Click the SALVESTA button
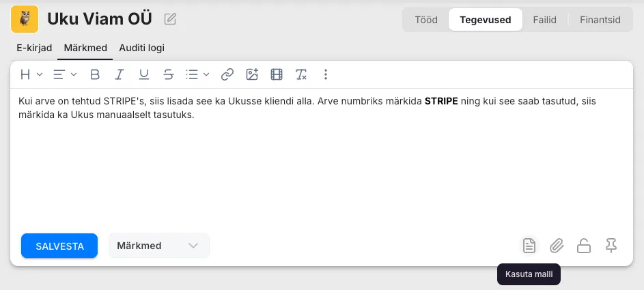644x290 pixels. [59, 246]
